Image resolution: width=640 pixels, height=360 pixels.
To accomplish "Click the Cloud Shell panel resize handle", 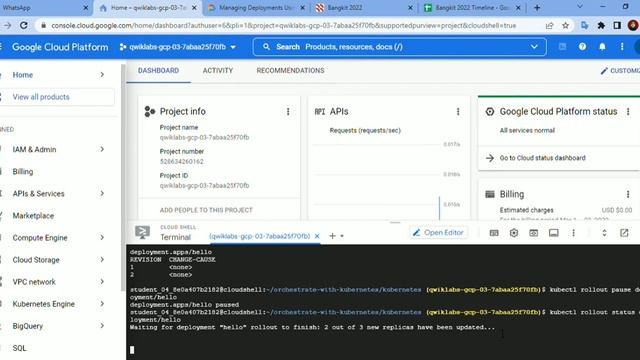I will [395, 223].
